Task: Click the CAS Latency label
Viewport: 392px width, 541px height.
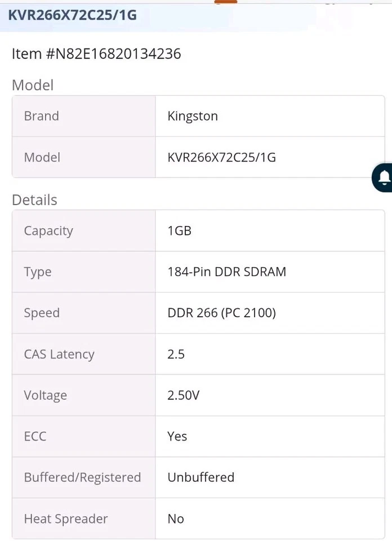Action: pos(59,354)
